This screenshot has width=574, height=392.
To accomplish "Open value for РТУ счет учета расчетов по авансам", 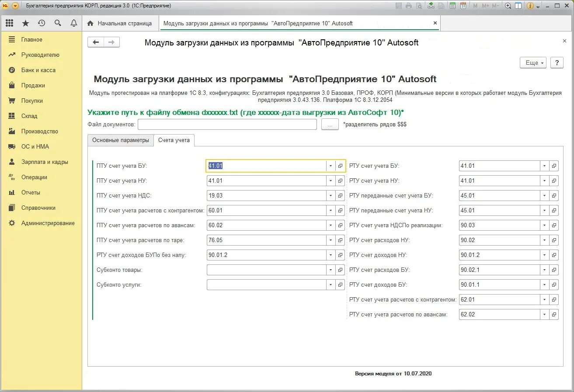I will [x=554, y=315].
